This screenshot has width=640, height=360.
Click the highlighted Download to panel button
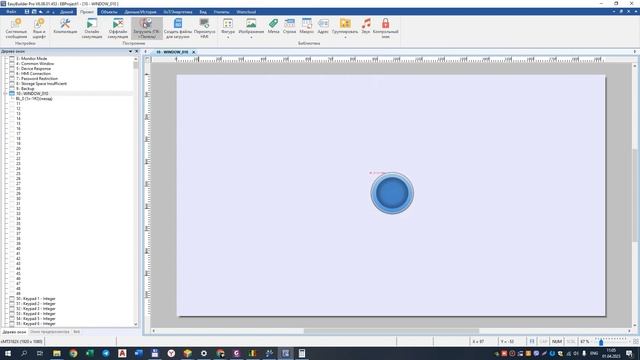(147, 28)
